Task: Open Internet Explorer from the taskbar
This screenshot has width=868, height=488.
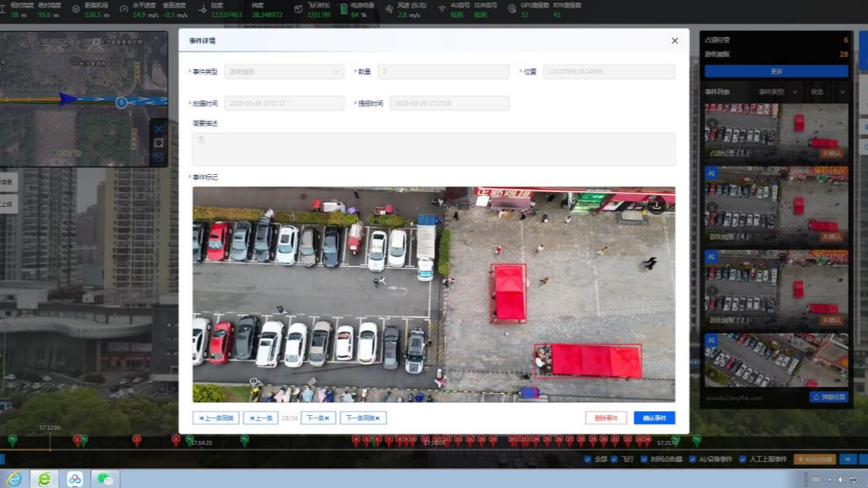Action: tap(14, 479)
